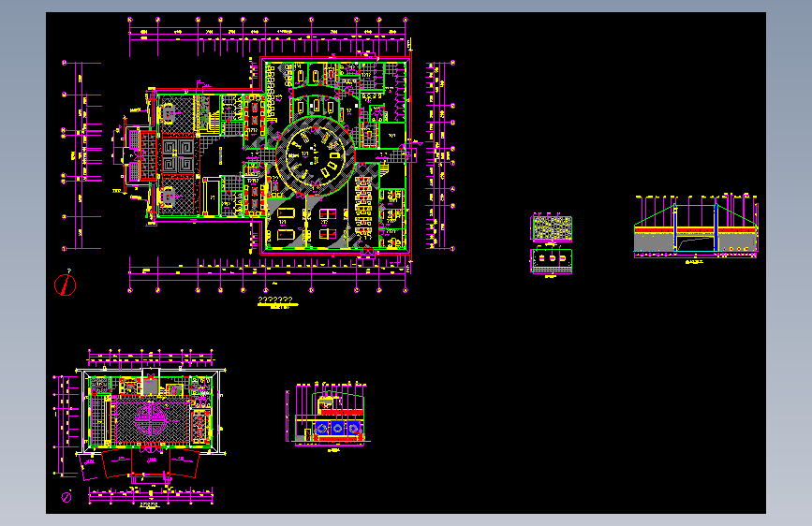
Task: Select the wide section drawing with the red band
Action: click(696, 226)
